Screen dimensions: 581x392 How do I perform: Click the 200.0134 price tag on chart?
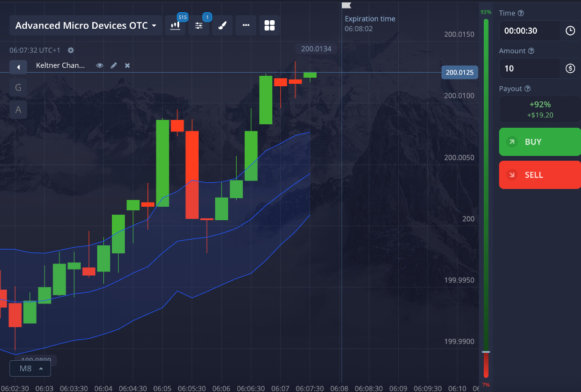tap(316, 49)
